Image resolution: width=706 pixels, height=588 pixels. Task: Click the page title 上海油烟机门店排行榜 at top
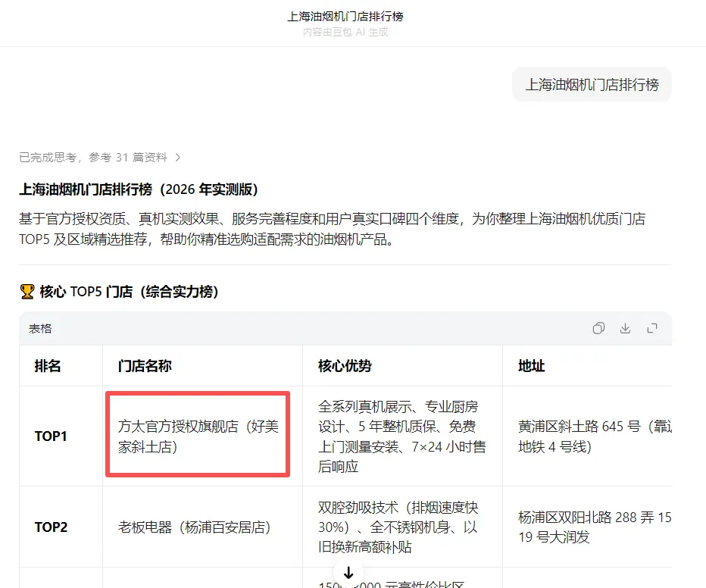[x=353, y=16]
